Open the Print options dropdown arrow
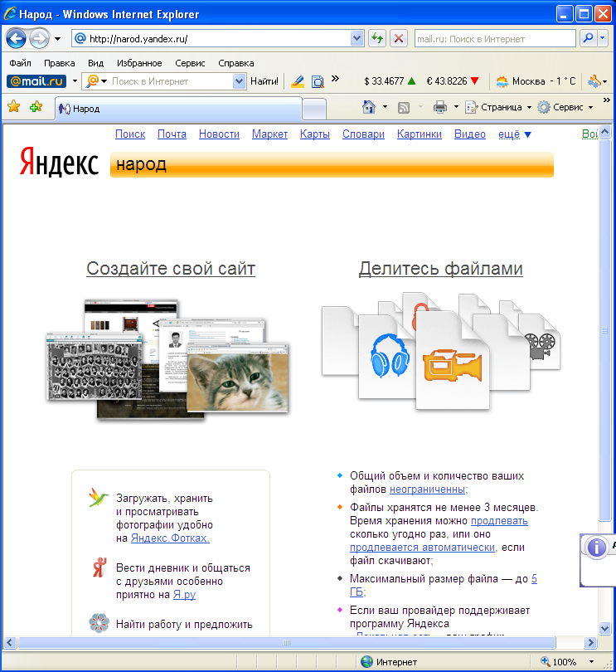 click(456, 107)
